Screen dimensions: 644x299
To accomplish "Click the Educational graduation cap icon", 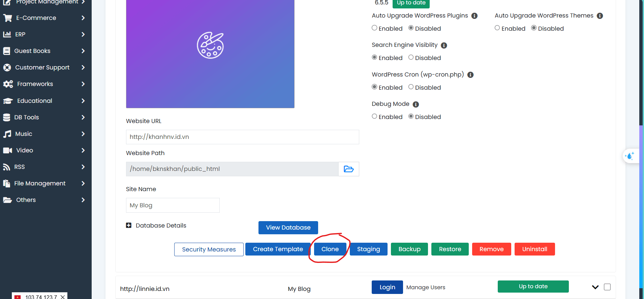I will pyautogui.click(x=8, y=101).
